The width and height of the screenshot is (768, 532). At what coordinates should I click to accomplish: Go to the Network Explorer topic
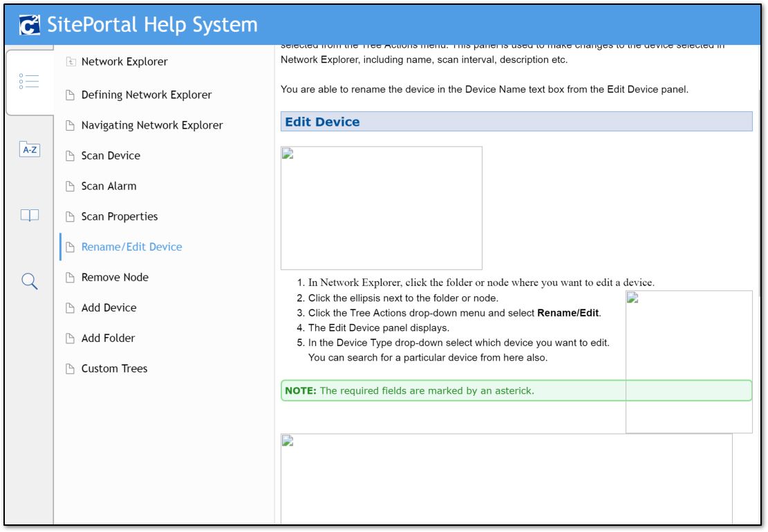tap(124, 61)
